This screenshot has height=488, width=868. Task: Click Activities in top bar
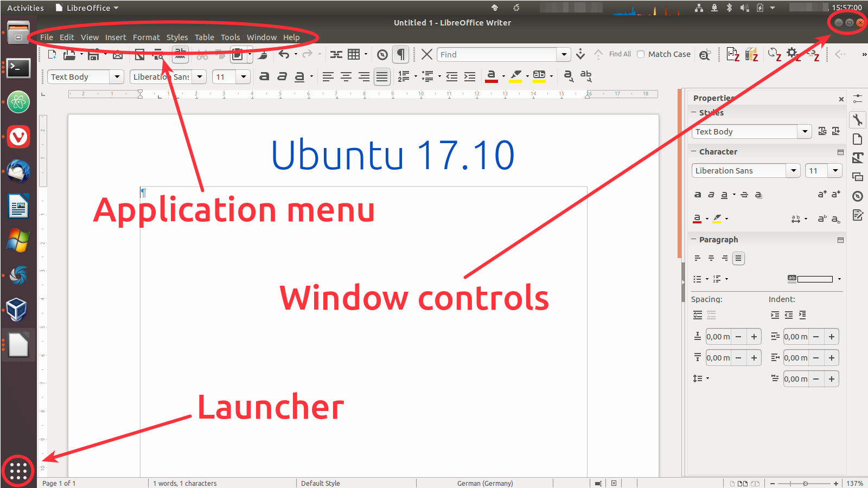25,8
